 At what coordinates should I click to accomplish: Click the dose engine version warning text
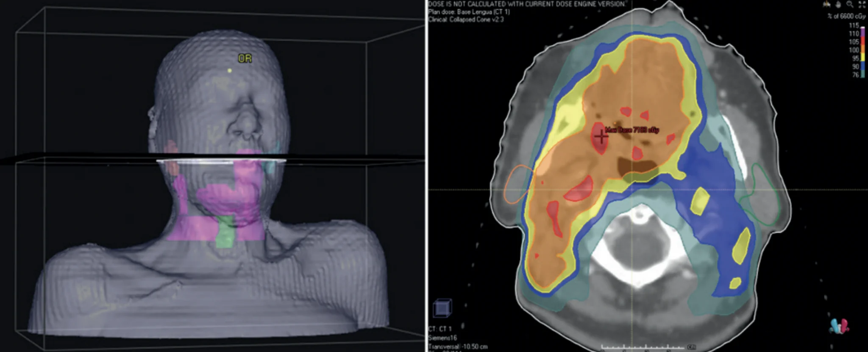[x=527, y=4]
